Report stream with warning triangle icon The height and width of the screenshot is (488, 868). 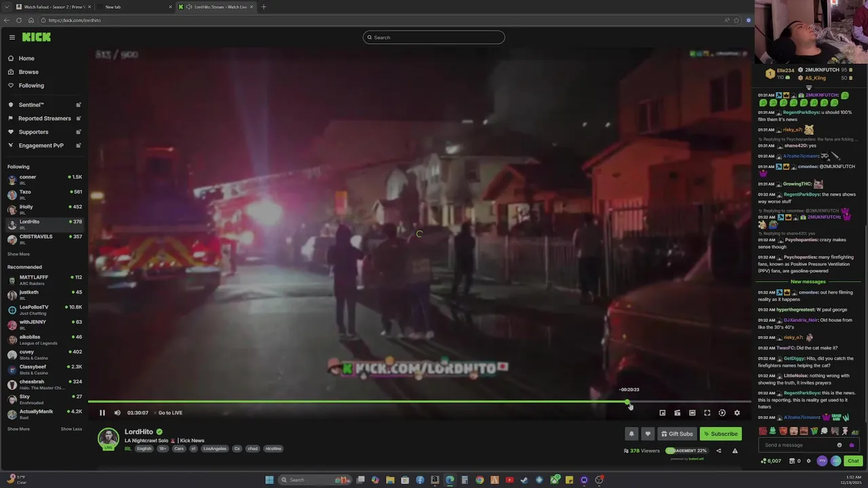coord(734,451)
